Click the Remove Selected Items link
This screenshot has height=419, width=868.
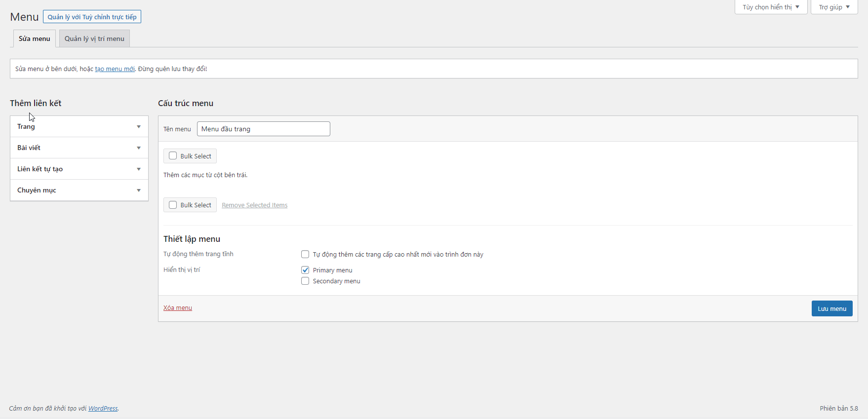[x=254, y=205]
